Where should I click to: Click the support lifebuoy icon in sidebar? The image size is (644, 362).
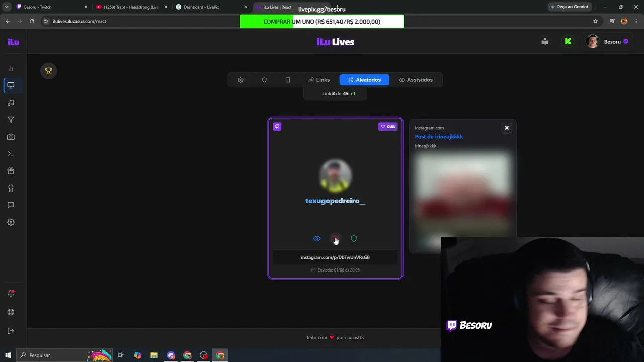[x=11, y=312]
